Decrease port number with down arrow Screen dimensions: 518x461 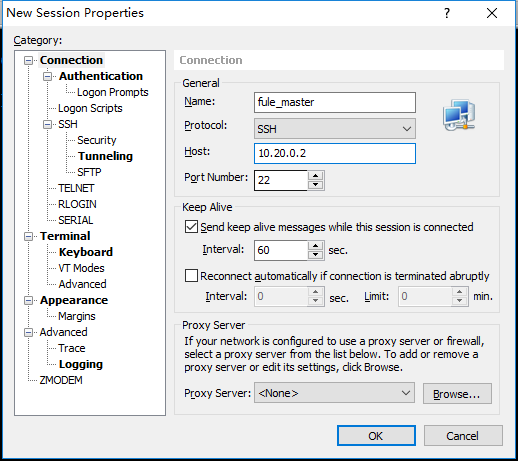(x=315, y=185)
